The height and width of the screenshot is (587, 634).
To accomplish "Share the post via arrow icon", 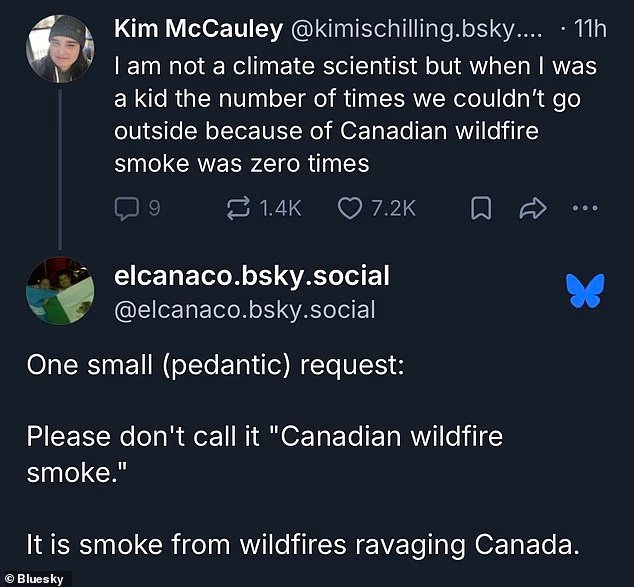I will [x=533, y=209].
